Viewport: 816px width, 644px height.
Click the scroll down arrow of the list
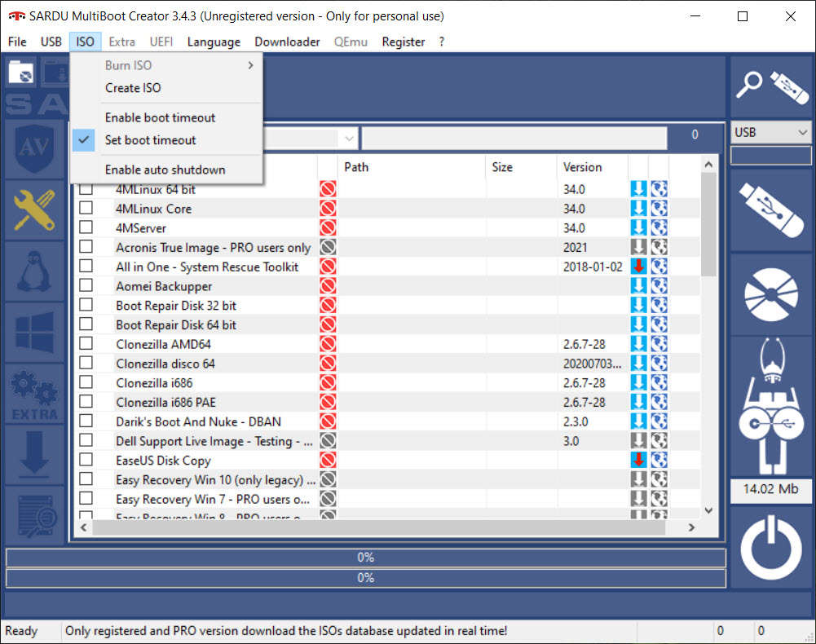pos(708,510)
